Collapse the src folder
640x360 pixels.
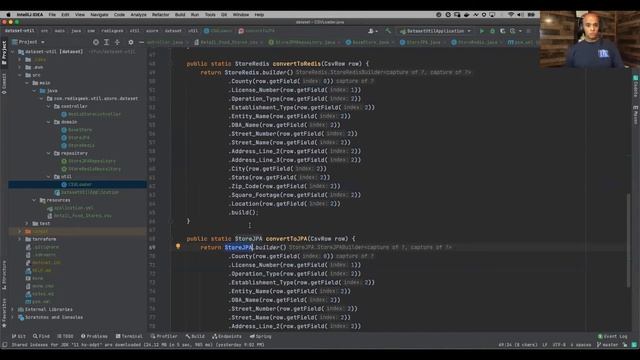coord(20,75)
